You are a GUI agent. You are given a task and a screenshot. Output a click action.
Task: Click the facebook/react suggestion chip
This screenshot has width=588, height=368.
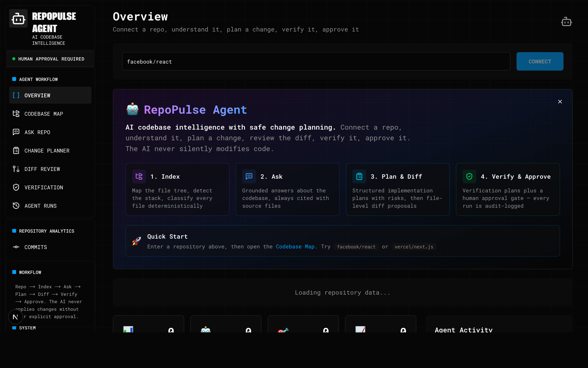tap(356, 247)
